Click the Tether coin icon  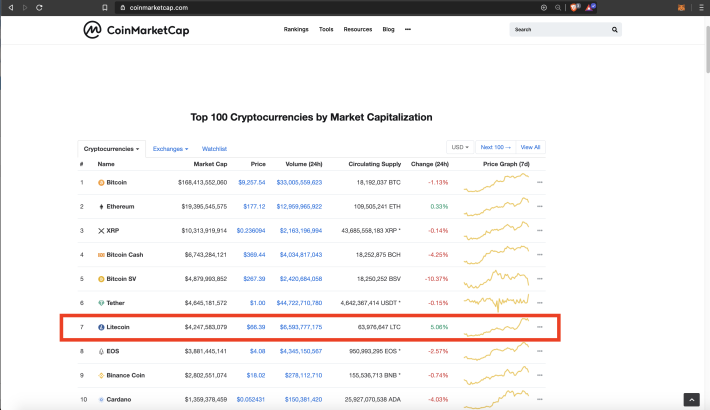[101, 303]
